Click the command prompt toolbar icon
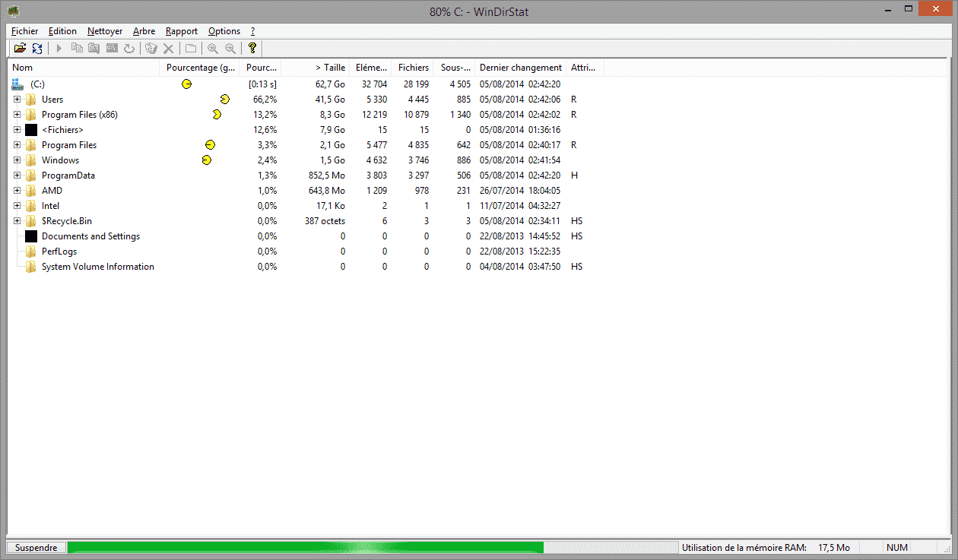The width and height of the screenshot is (958, 560). coord(112,49)
